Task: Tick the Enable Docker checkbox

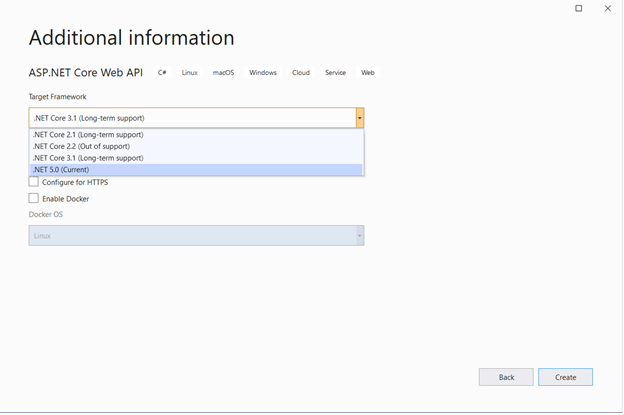Action: click(x=34, y=199)
